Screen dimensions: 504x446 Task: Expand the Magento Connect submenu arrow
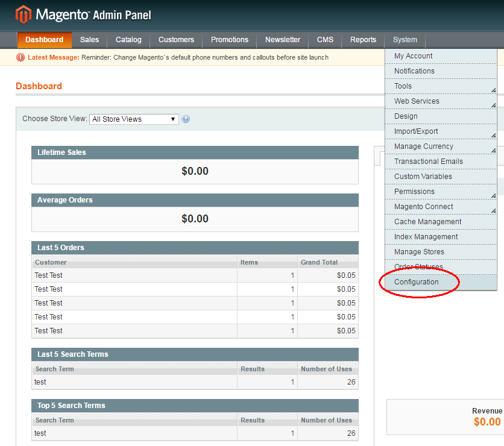(x=493, y=211)
